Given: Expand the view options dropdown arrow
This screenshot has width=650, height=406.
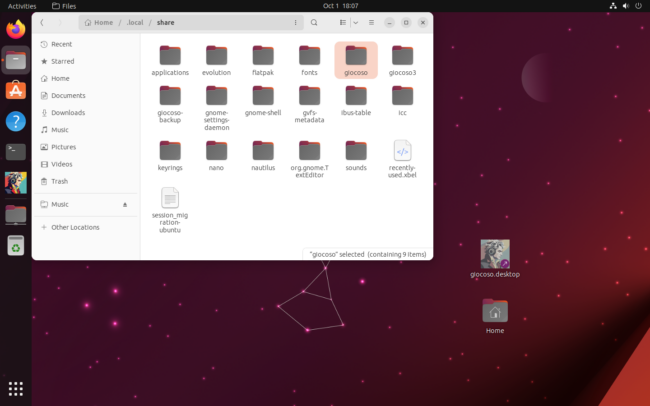Looking at the screenshot, I should 355,22.
